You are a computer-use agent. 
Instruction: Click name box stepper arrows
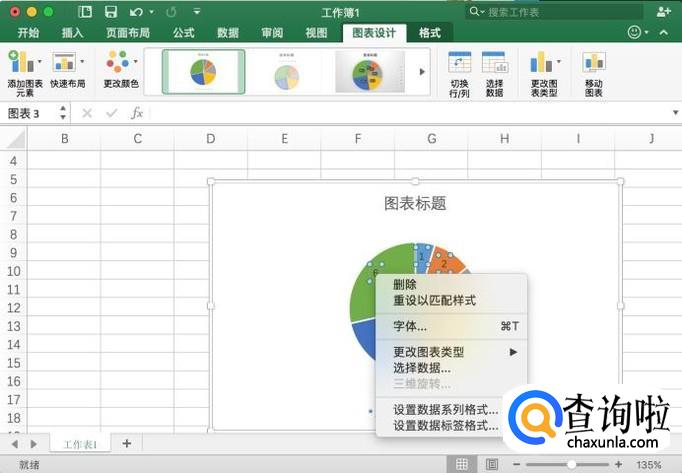pos(63,113)
